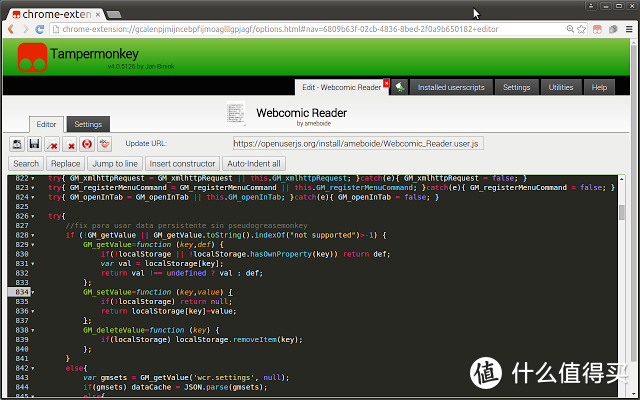Click the 'by ameboide' author text
Screen dimensions: 640x400
point(313,124)
